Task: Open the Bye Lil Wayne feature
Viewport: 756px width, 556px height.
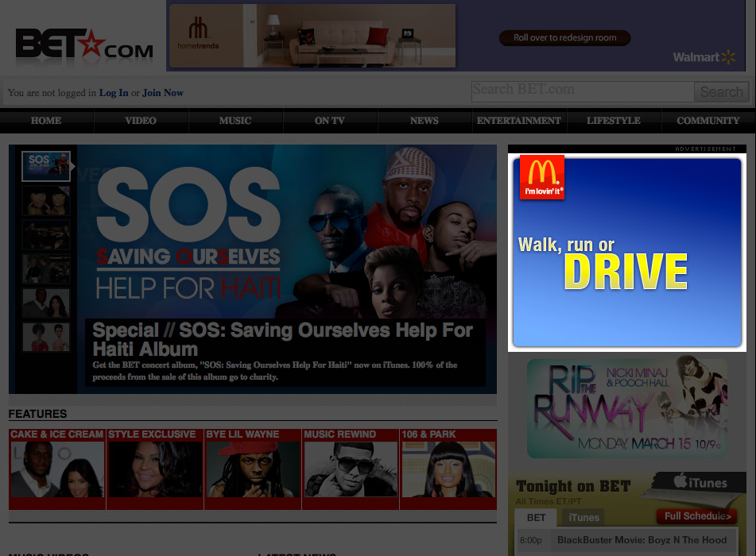Action: [253, 469]
